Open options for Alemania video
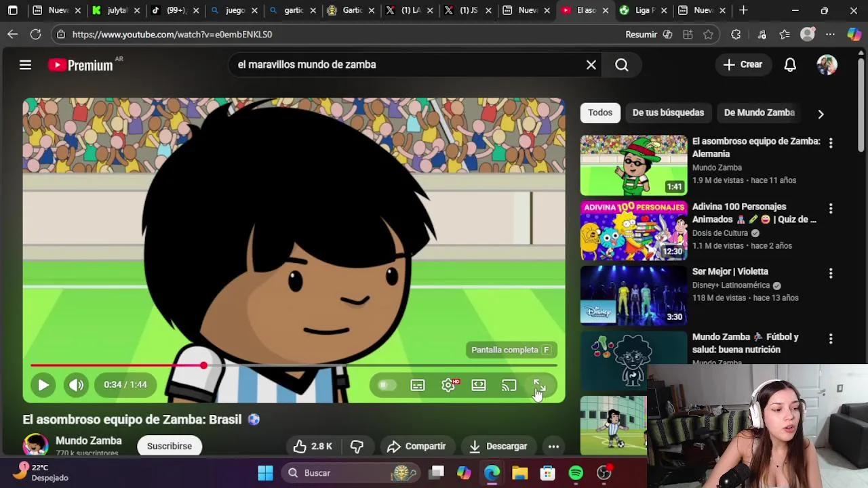The image size is (868, 488). pyautogui.click(x=831, y=143)
